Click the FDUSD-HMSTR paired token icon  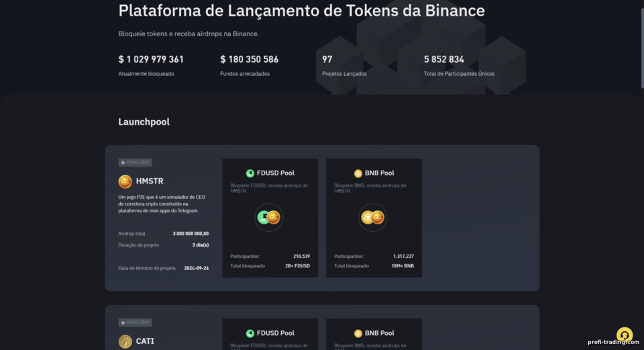(268, 217)
